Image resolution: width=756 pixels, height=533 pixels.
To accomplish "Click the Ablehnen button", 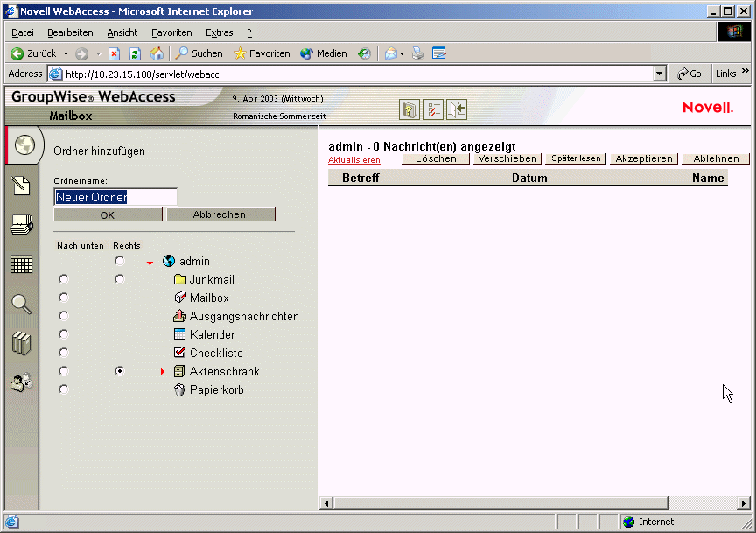I will coord(716,158).
